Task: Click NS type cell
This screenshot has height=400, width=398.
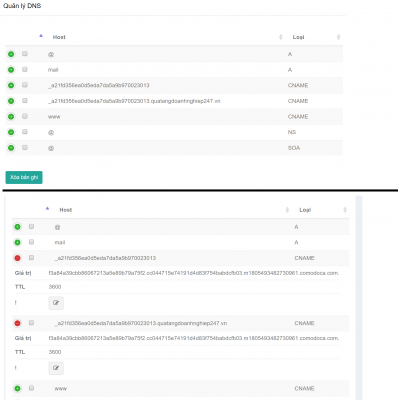Action: (x=292, y=132)
